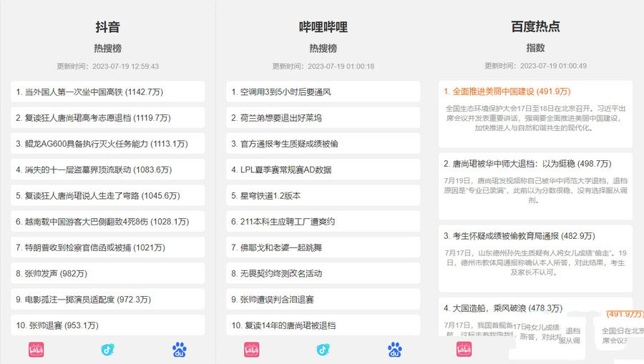Select 鲲龙AG600具备执行灭火任务能力 item
This screenshot has width=644, height=364.
pos(107,143)
